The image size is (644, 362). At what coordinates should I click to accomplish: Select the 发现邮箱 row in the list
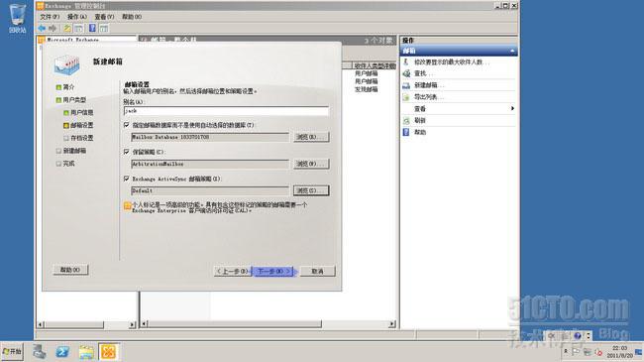coord(367,89)
